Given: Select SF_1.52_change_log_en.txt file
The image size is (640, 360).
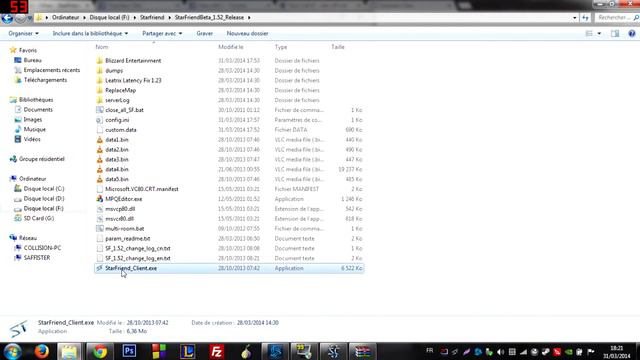Looking at the screenshot, I should [x=138, y=258].
